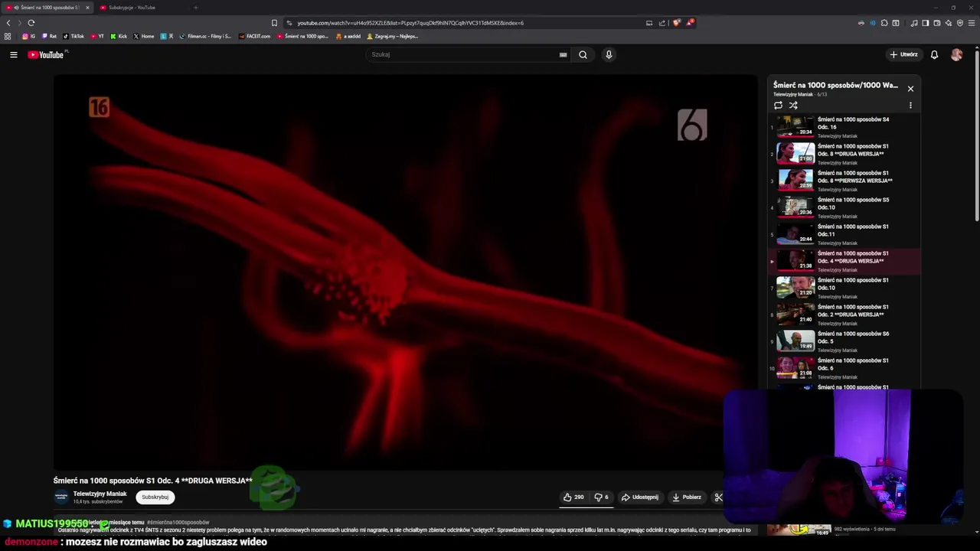Open the X Home bookmark
Image resolution: width=980 pixels, height=551 pixels.
pyautogui.click(x=144, y=36)
